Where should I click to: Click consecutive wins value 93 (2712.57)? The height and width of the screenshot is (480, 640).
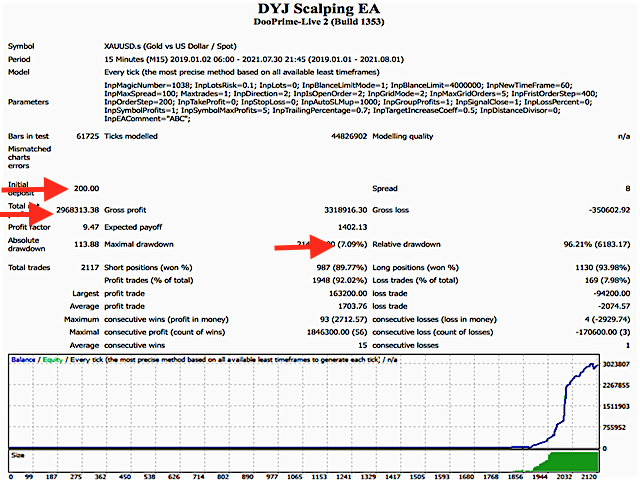pos(343,320)
